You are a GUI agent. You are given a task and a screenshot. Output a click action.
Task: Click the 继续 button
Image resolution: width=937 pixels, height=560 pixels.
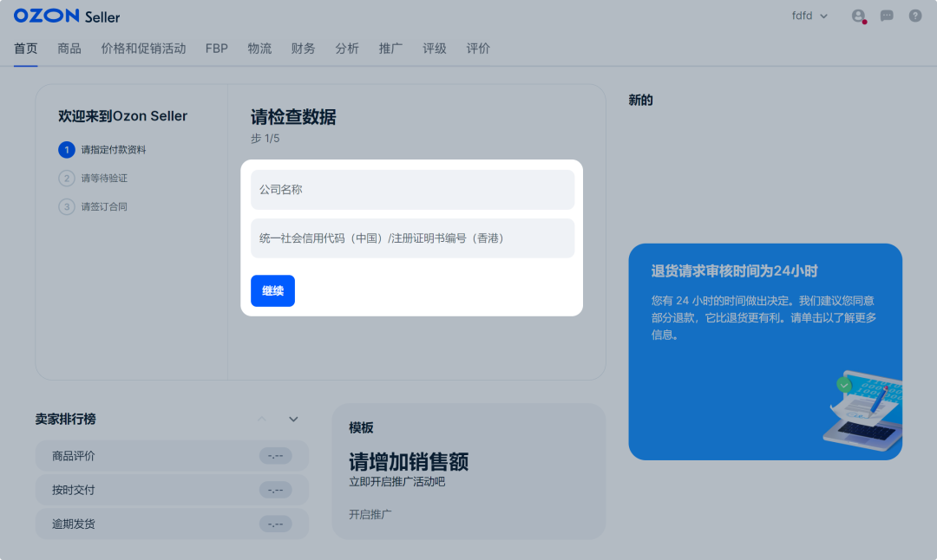pyautogui.click(x=272, y=290)
